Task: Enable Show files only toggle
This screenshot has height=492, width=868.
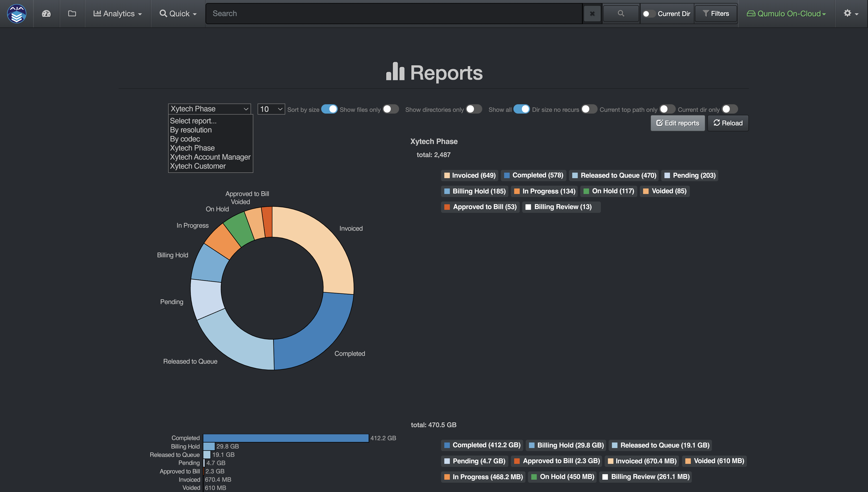Action: 391,109
